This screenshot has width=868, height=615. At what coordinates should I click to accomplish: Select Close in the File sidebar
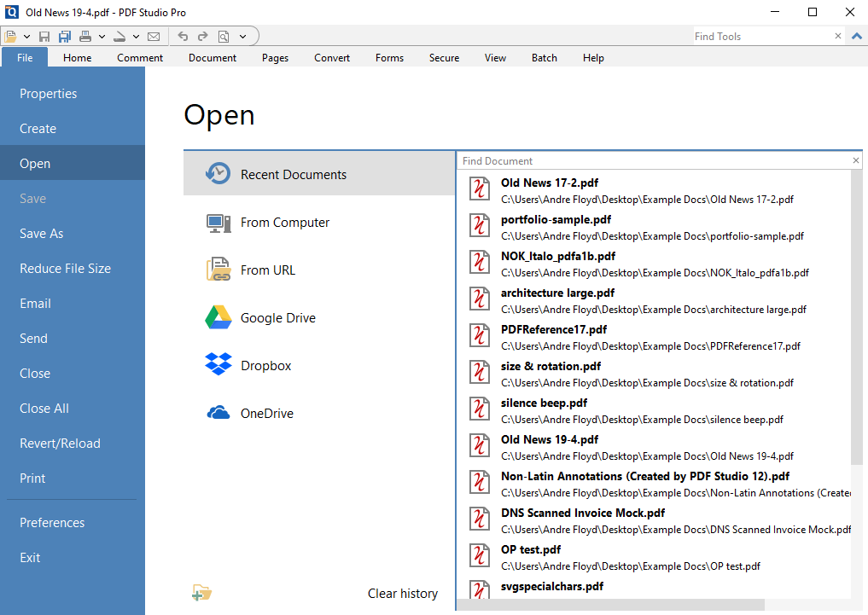pos(73,374)
